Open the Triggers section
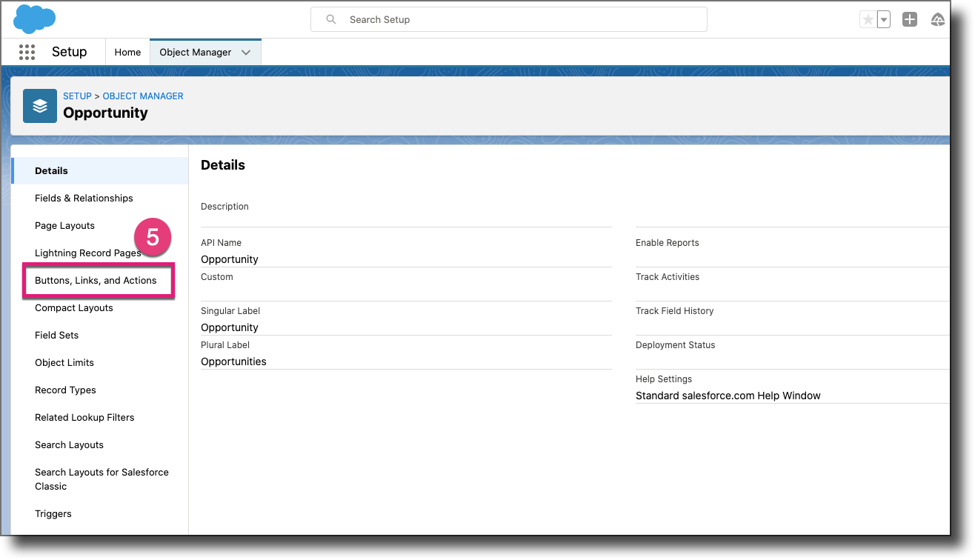This screenshot has width=975, height=560. (53, 513)
